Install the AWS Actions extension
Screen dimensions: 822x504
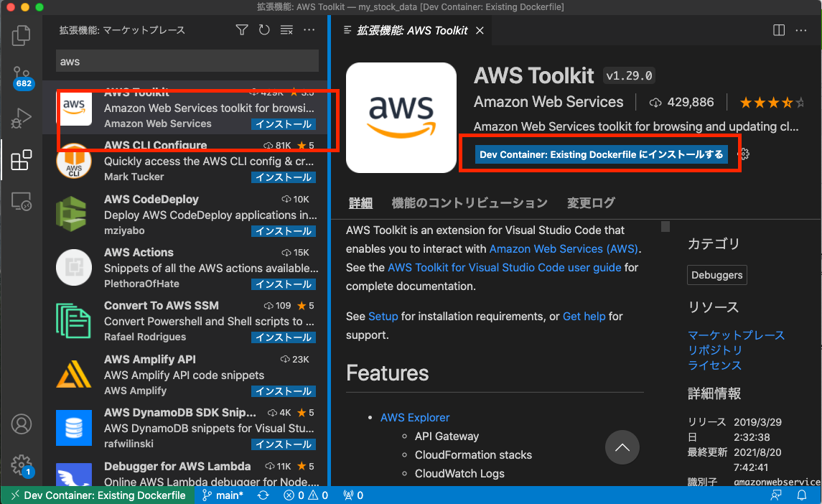(283, 284)
